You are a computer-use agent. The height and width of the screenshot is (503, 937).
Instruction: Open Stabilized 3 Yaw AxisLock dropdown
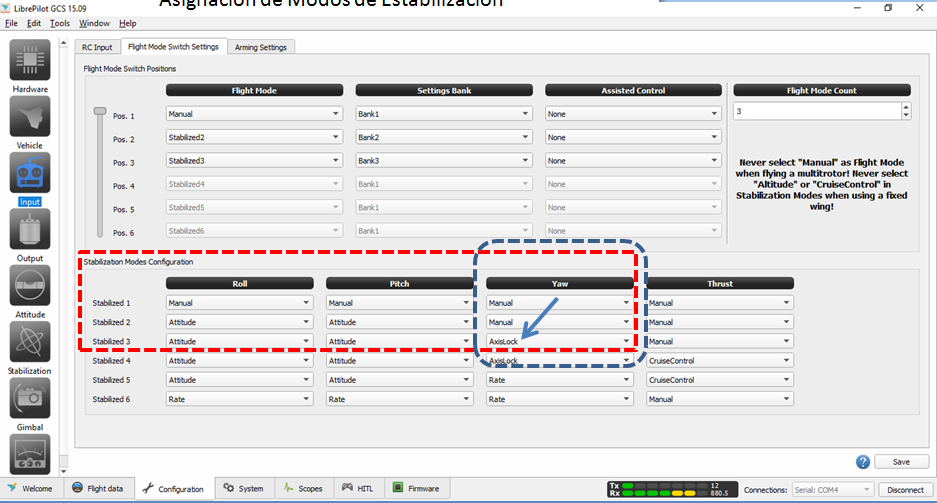(560, 341)
